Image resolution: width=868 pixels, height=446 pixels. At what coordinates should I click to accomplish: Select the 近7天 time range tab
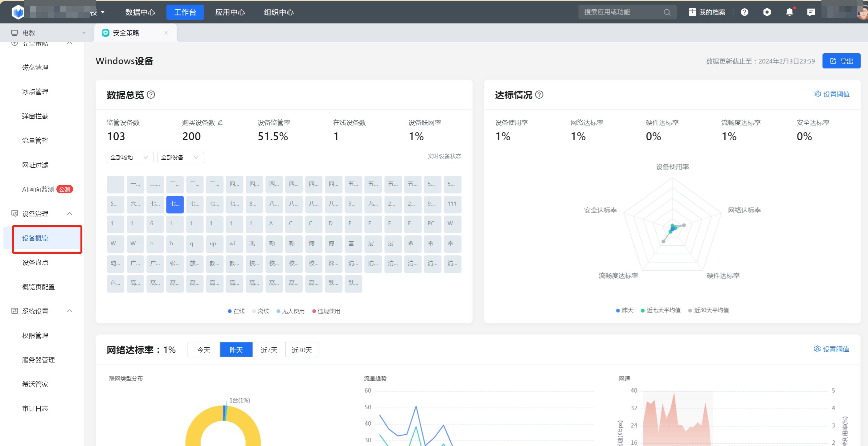pyautogui.click(x=269, y=350)
